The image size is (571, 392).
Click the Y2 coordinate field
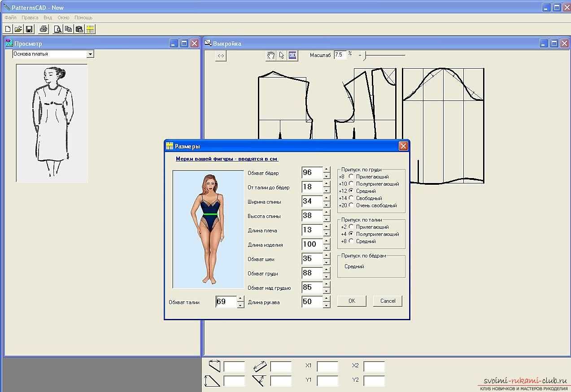[x=374, y=381]
